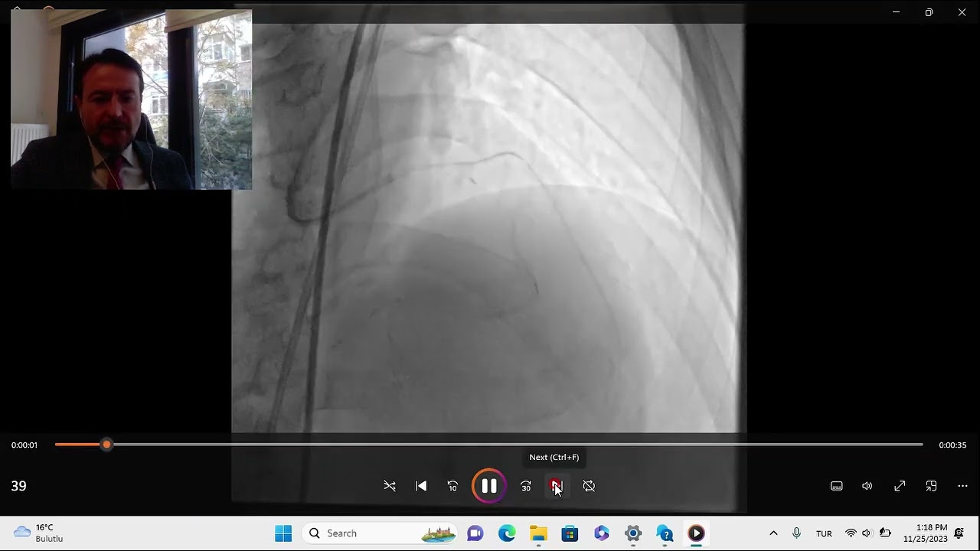The height and width of the screenshot is (551, 980).
Task: Open the Windows Start menu
Action: click(283, 533)
